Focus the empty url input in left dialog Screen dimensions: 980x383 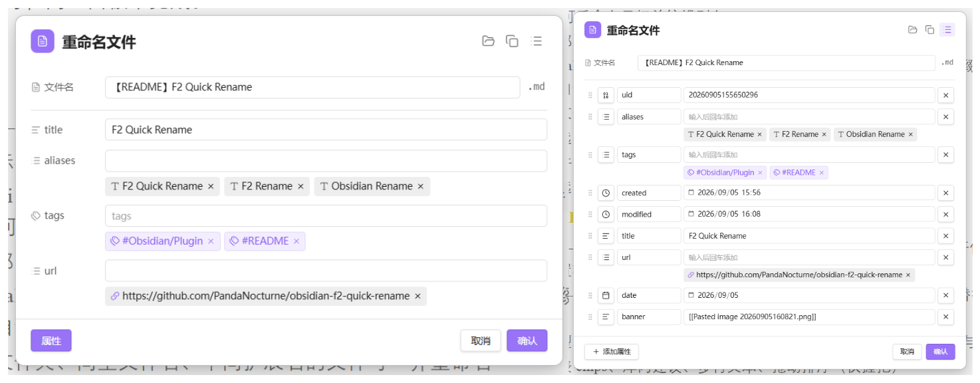[x=326, y=271]
